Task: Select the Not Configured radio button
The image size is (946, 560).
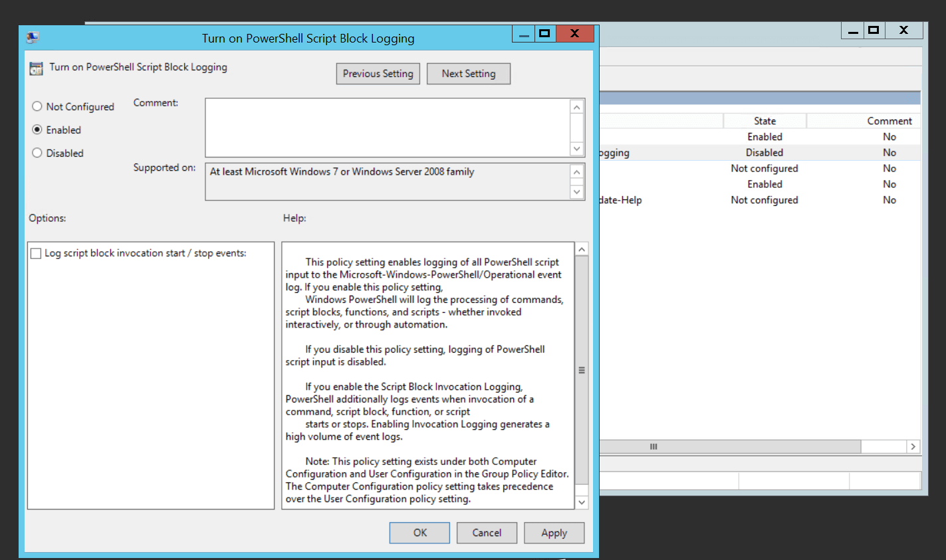Action: pyautogui.click(x=37, y=106)
